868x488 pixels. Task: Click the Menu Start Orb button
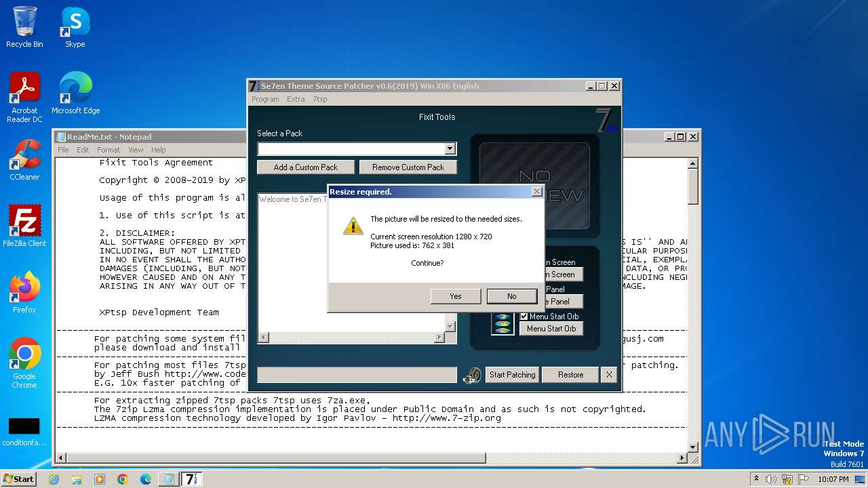pyautogui.click(x=551, y=329)
